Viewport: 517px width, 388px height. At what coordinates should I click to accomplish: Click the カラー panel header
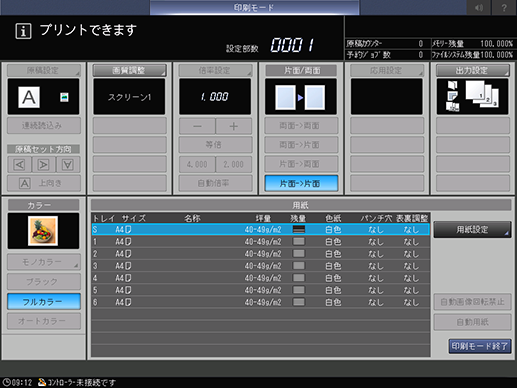point(43,205)
